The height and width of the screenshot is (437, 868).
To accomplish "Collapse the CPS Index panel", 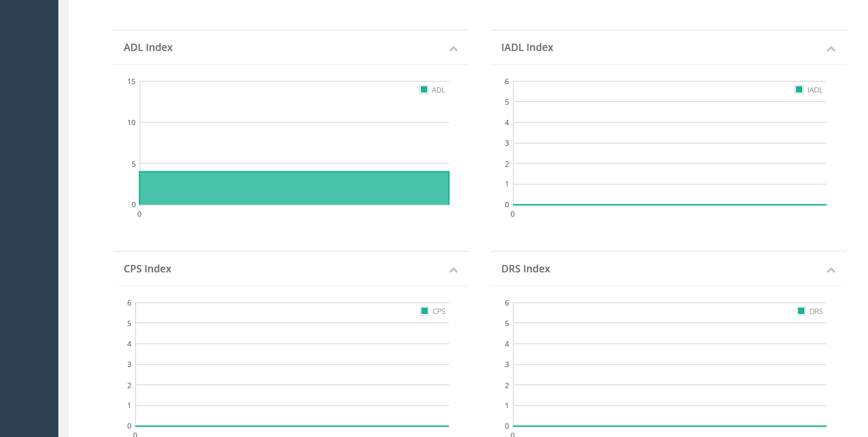I will tap(453, 270).
